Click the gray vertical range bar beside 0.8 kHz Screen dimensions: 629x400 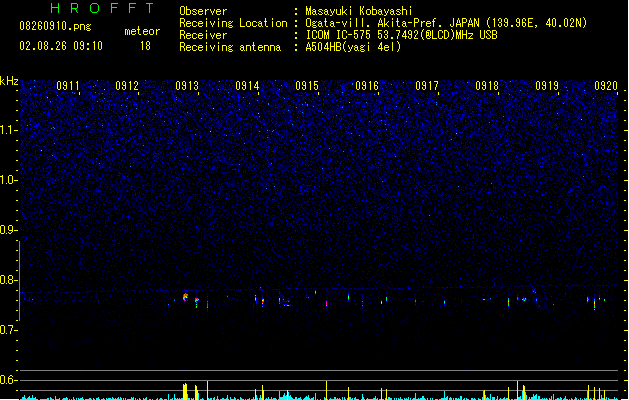coord(19,281)
